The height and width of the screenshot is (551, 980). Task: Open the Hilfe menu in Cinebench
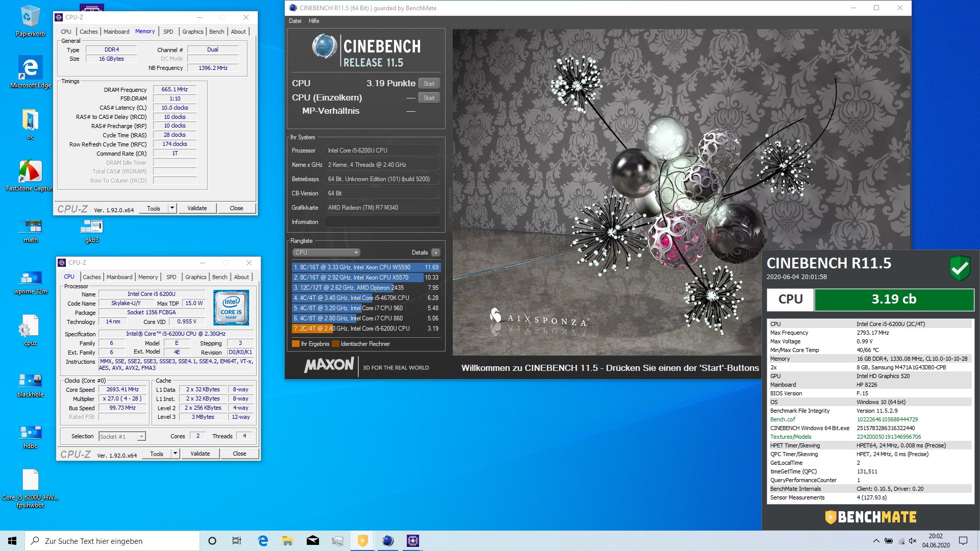(314, 21)
